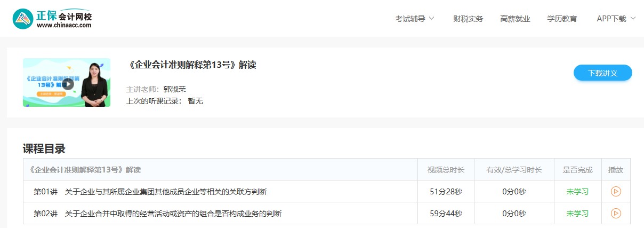The width and height of the screenshot is (644, 228).
Task: Play the course preview video thumbnail
Action: [x=67, y=83]
